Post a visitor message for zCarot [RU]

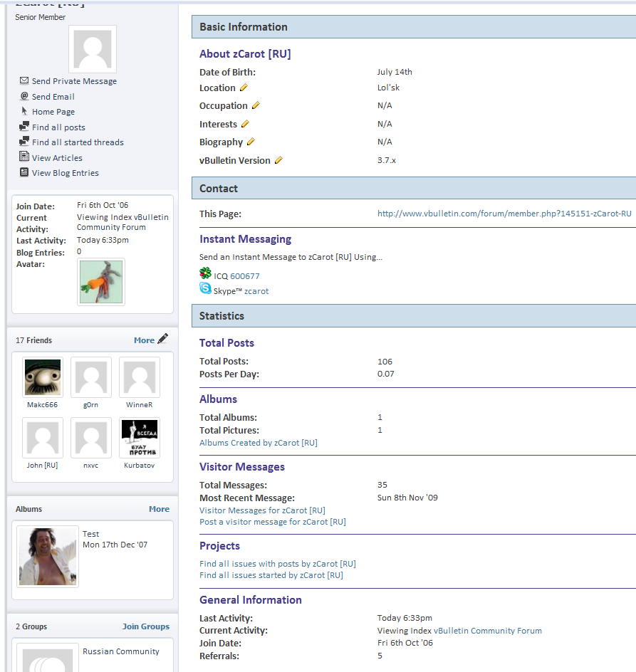tap(272, 522)
